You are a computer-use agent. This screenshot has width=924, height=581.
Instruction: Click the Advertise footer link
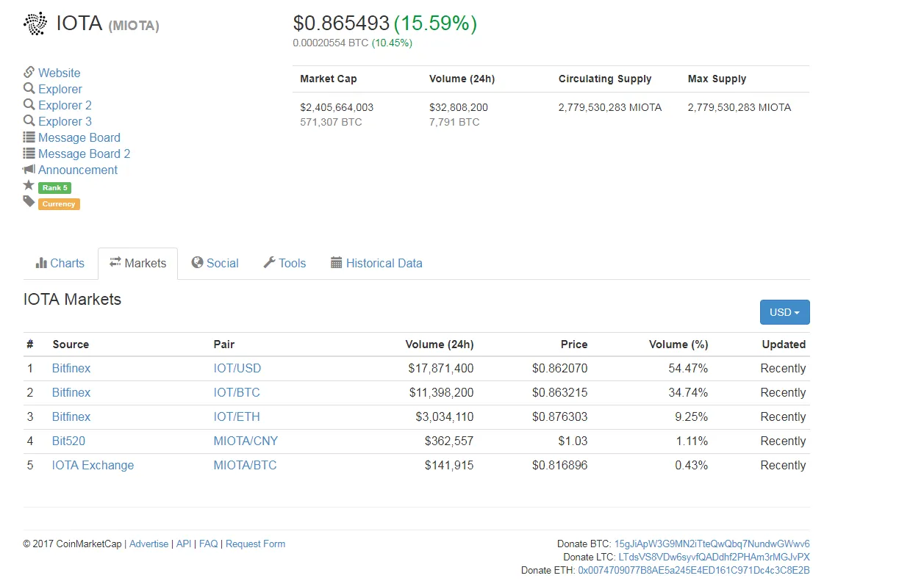[x=148, y=544]
